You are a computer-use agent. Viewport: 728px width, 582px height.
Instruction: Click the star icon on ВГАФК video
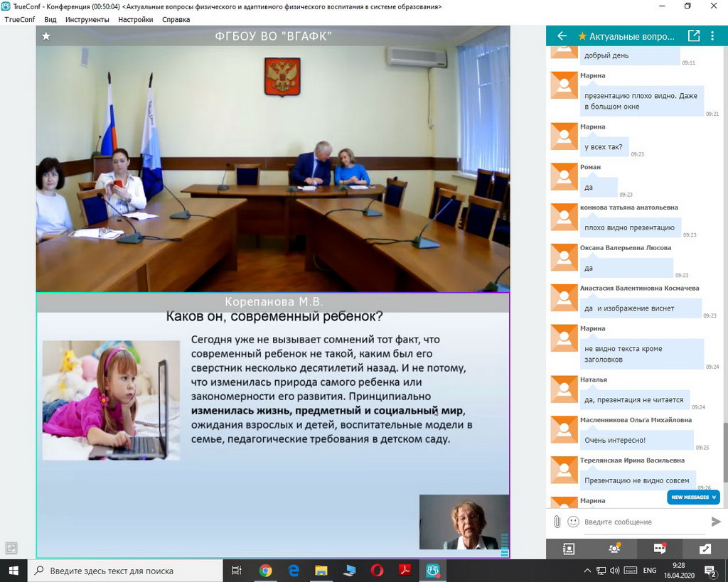pos(46,36)
